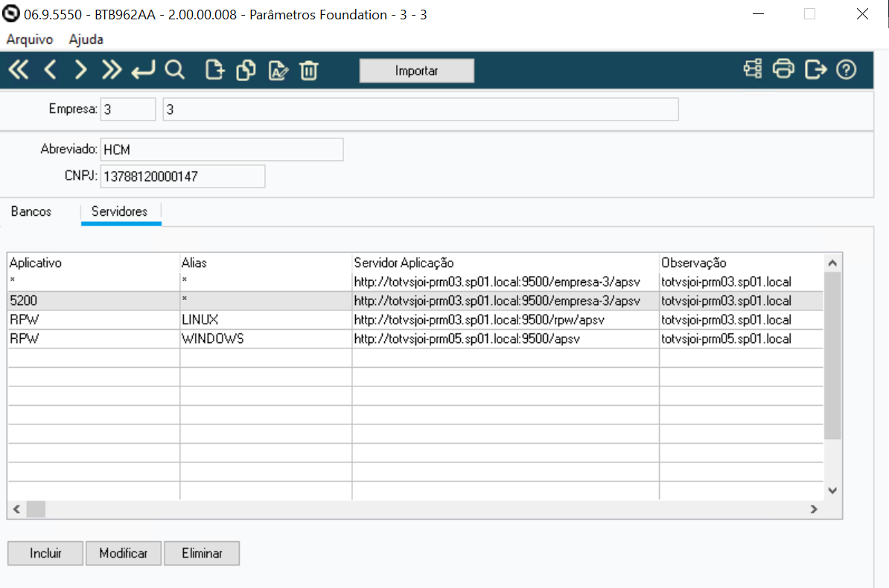The height and width of the screenshot is (588, 889).
Task: Jump to the last record
Action: (x=112, y=69)
